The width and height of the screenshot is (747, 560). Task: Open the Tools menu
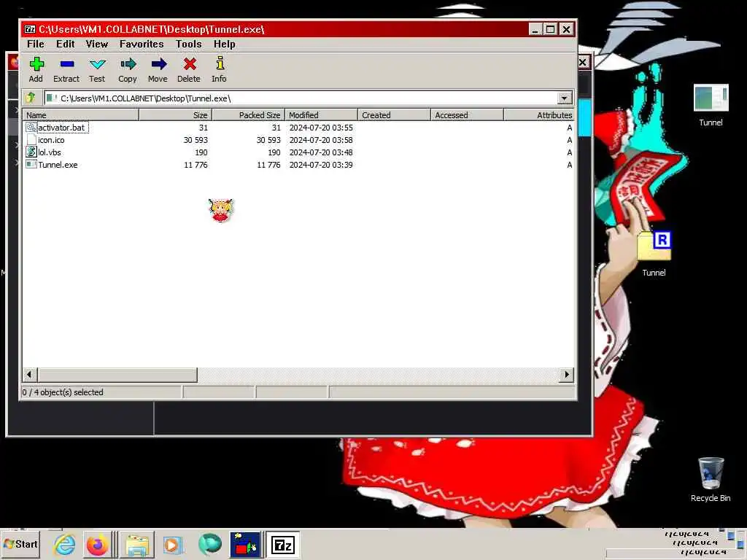click(189, 44)
